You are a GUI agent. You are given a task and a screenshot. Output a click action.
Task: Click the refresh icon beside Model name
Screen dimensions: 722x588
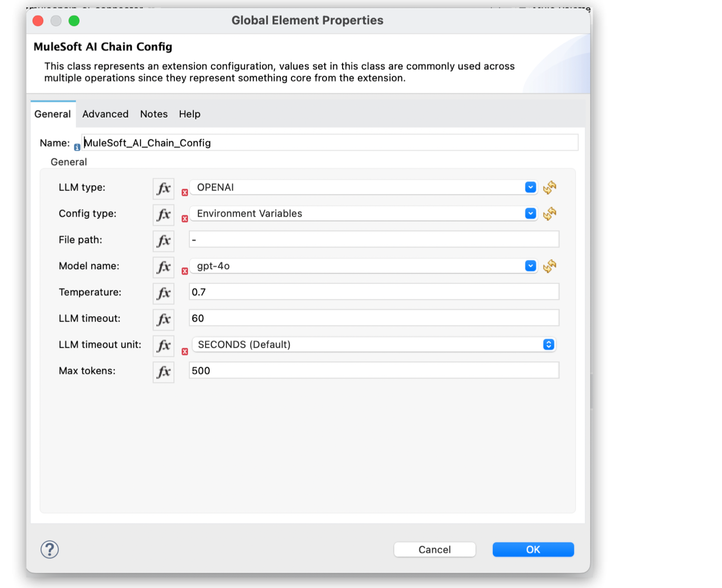550,266
